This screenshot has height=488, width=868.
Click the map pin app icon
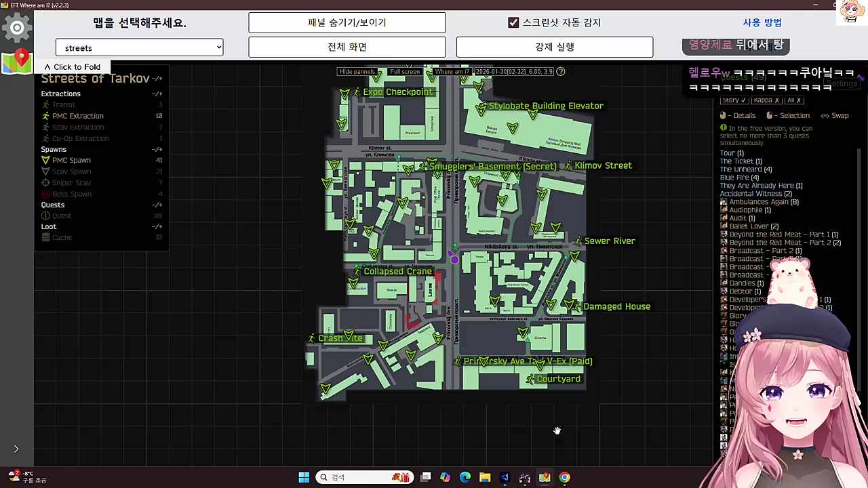pyautogui.click(x=17, y=61)
